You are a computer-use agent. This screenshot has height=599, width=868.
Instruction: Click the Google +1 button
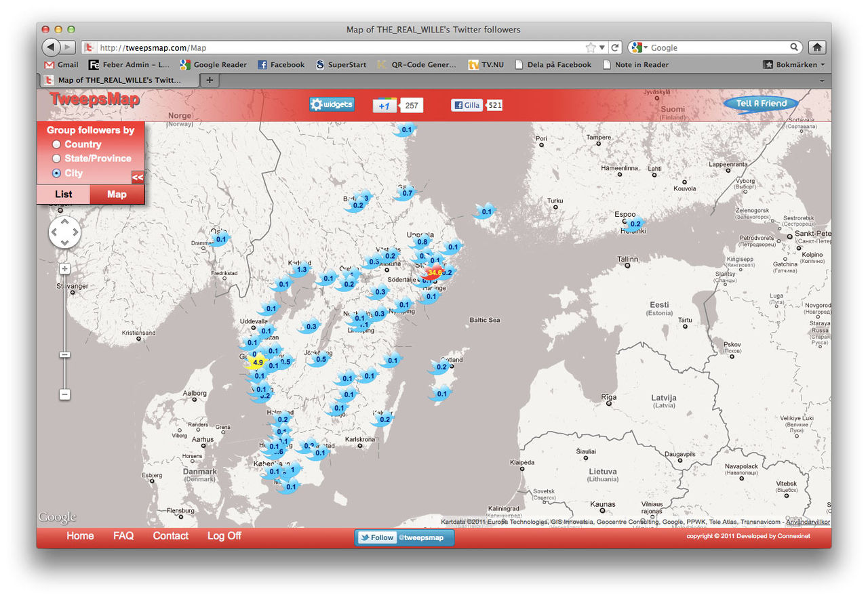(x=384, y=106)
